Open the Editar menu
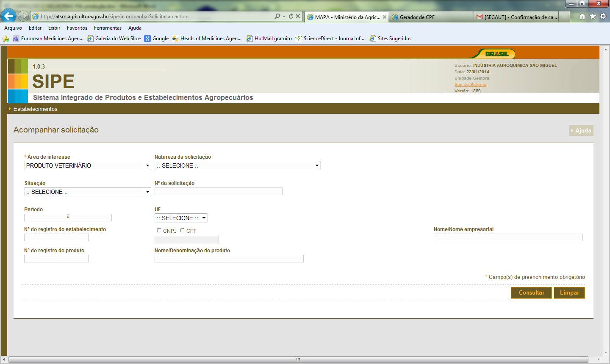 click(x=35, y=28)
